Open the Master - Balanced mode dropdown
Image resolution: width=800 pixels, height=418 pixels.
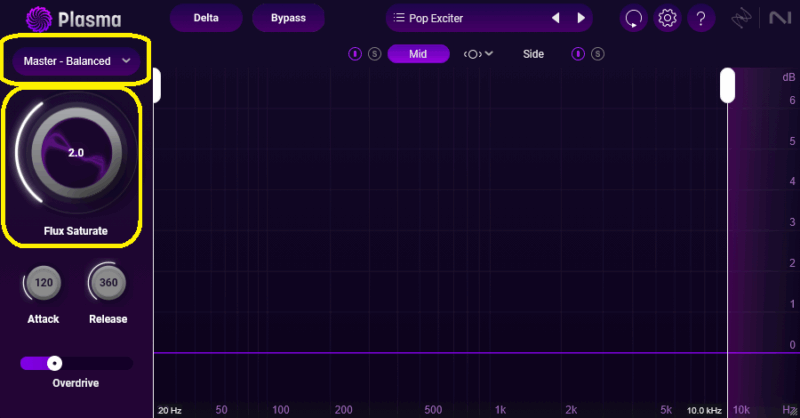(x=77, y=61)
